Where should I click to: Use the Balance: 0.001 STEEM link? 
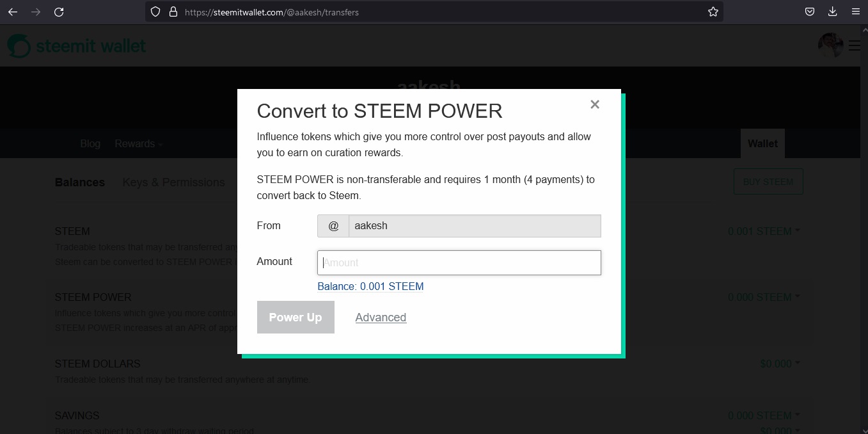pyautogui.click(x=370, y=286)
